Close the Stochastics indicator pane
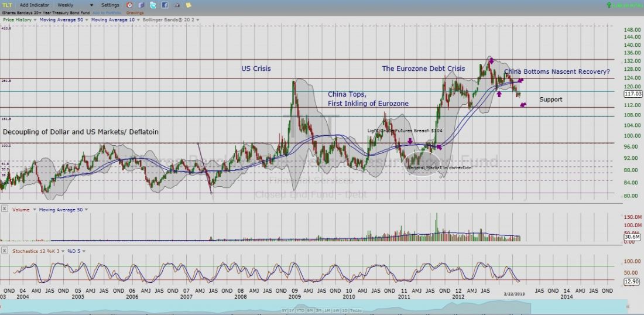The width and height of the screenshot is (644, 315). tap(5, 251)
